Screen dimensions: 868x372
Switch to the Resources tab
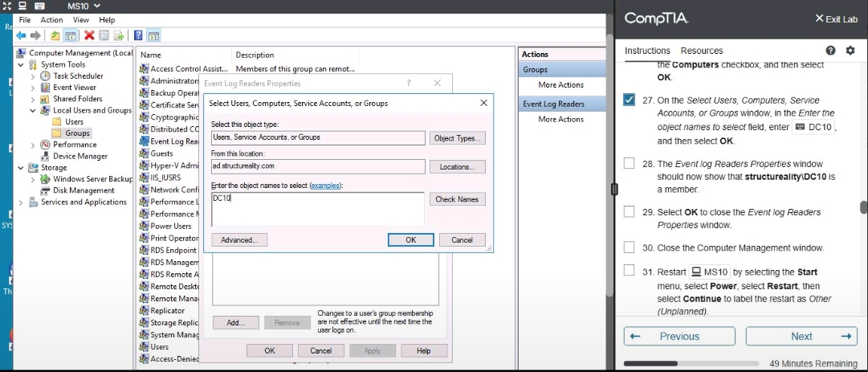click(x=701, y=51)
